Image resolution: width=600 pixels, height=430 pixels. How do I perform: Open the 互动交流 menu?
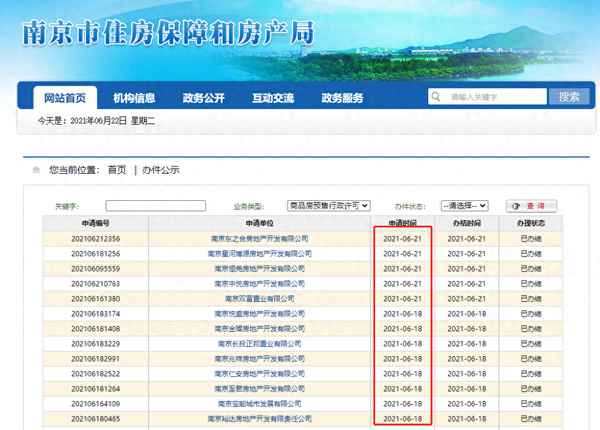(x=273, y=98)
